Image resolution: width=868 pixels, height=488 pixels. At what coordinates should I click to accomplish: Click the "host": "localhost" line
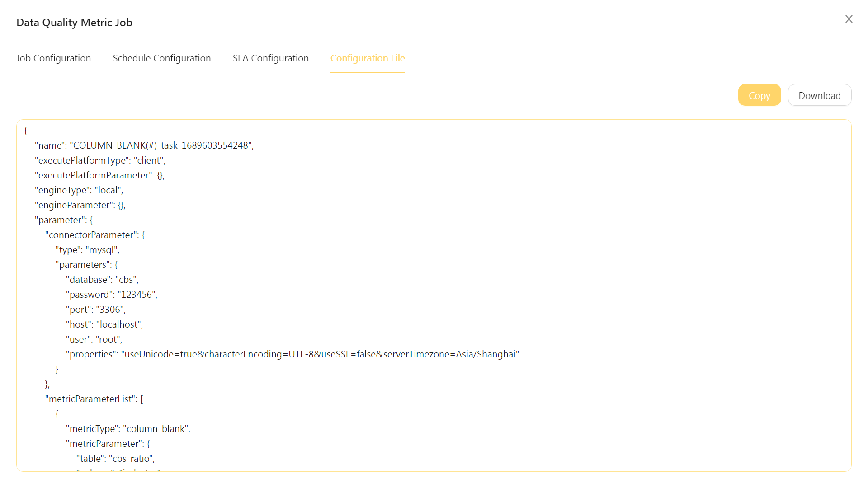(104, 324)
